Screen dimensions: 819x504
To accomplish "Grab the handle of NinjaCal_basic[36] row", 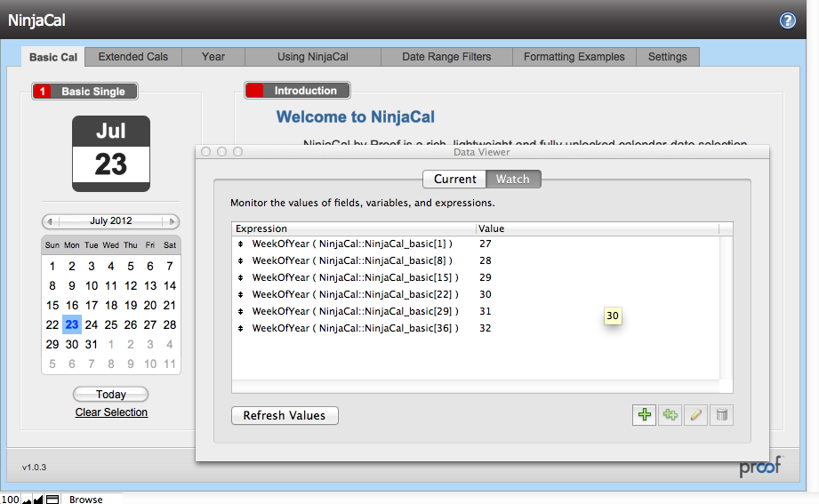I will [241, 328].
